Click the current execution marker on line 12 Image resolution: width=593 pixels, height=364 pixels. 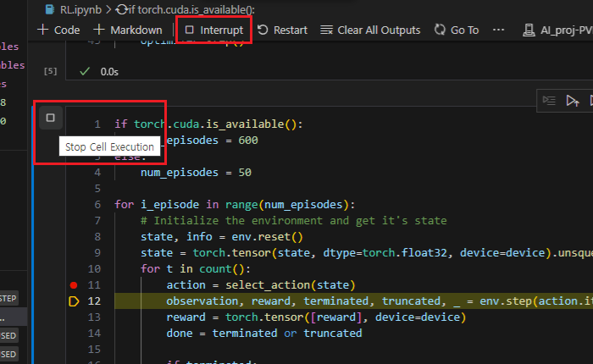74,301
